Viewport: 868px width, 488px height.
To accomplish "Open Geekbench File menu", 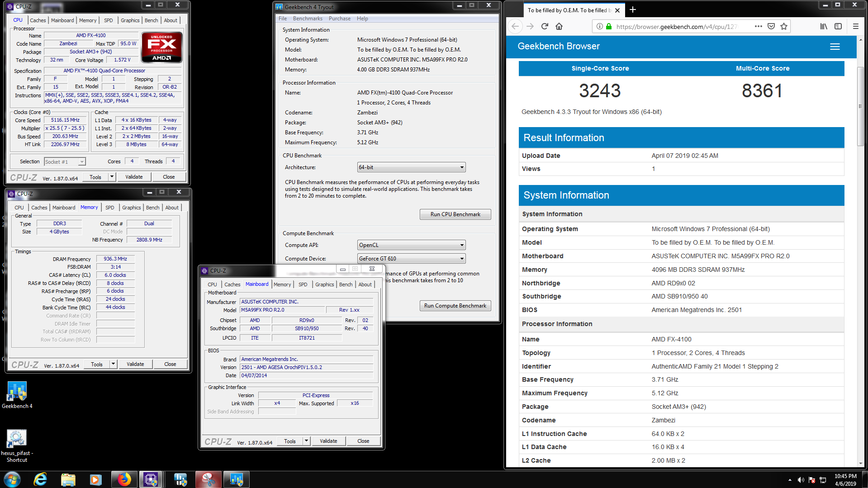I will [x=283, y=19].
